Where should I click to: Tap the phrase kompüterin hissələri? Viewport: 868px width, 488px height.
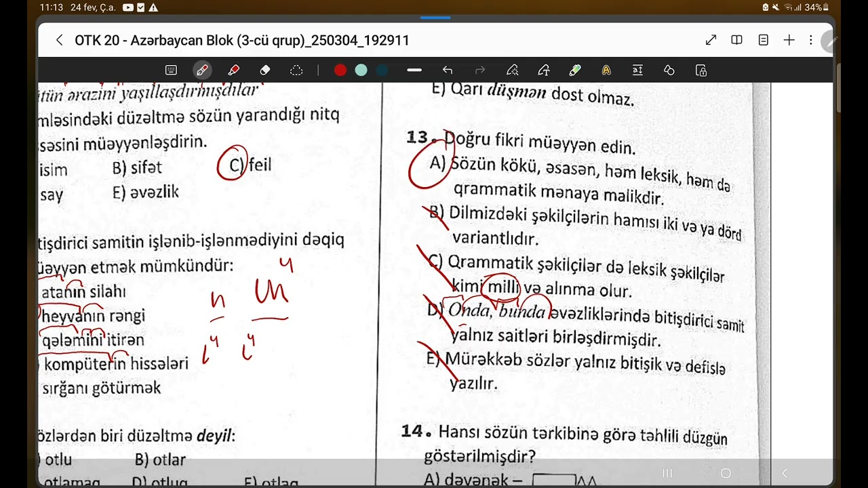pos(116,364)
